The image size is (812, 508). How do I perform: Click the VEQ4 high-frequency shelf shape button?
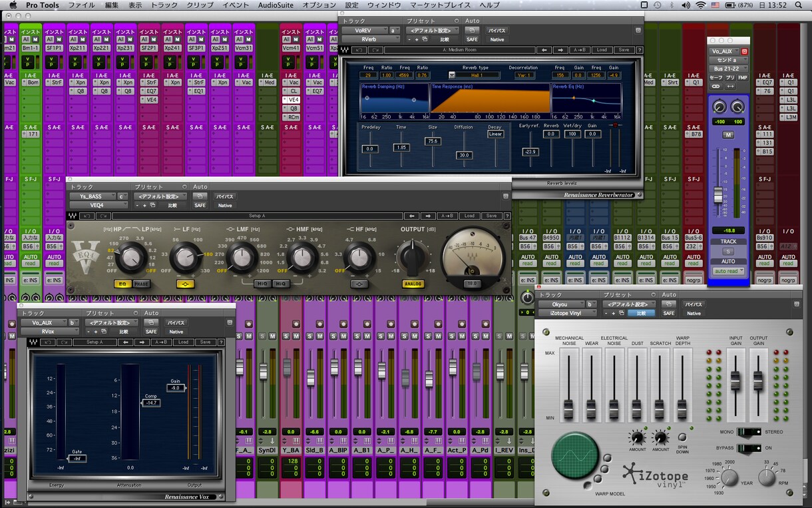coord(360,284)
